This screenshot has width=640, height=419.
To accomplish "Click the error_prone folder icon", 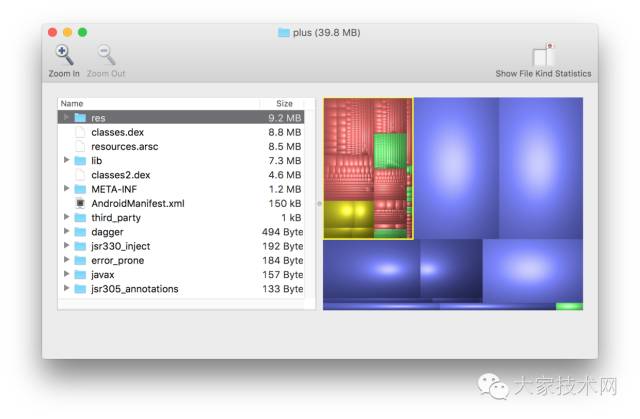I will 80,260.
